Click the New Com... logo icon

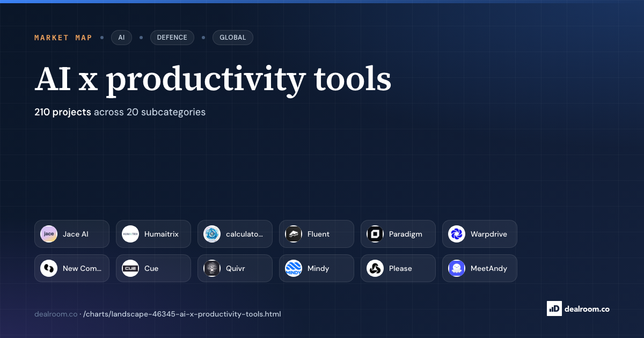(x=49, y=268)
